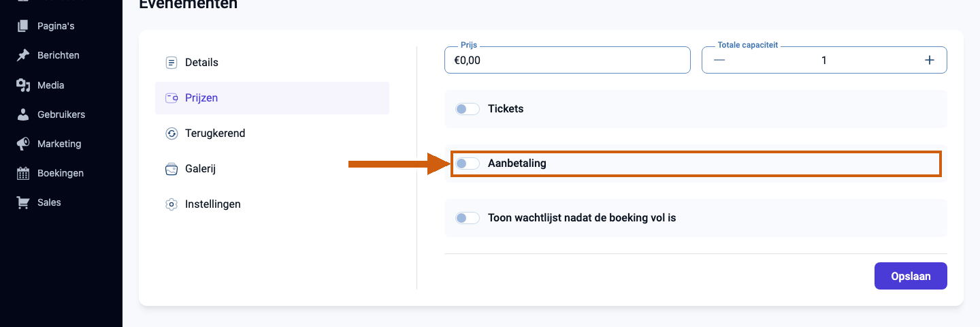Screen dimensions: 980x327
Task: Turn on the Aanbetaling toggle
Action: tap(468, 163)
